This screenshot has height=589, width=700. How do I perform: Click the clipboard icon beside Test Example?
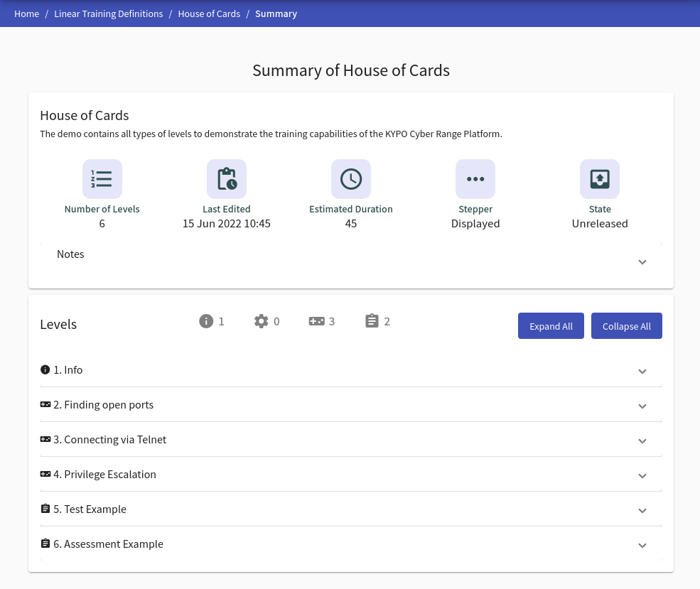click(45, 509)
